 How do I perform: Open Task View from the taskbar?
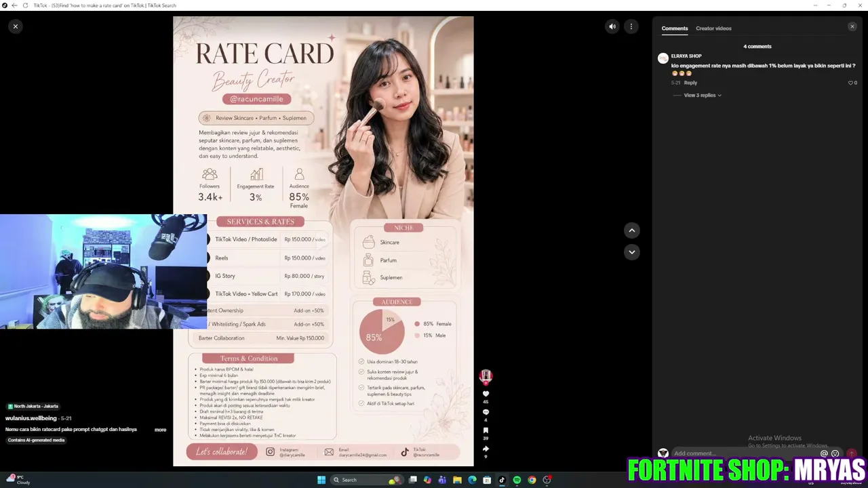click(x=412, y=480)
